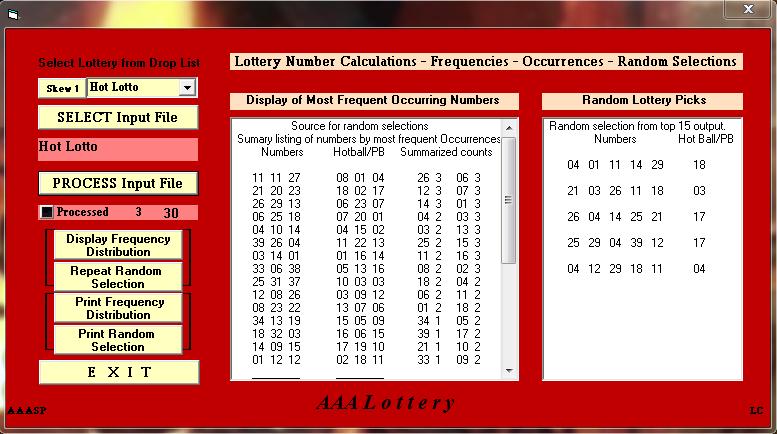Screen dimensions: 777x434
Task: Click the Processed count value 30
Action: (x=171, y=213)
